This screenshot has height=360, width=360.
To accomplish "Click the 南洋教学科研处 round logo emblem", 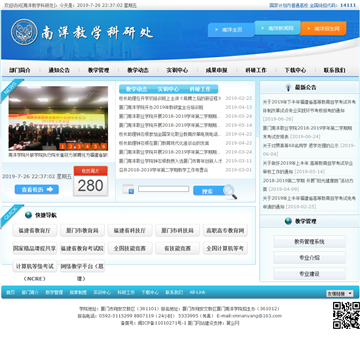I will tap(24, 32).
